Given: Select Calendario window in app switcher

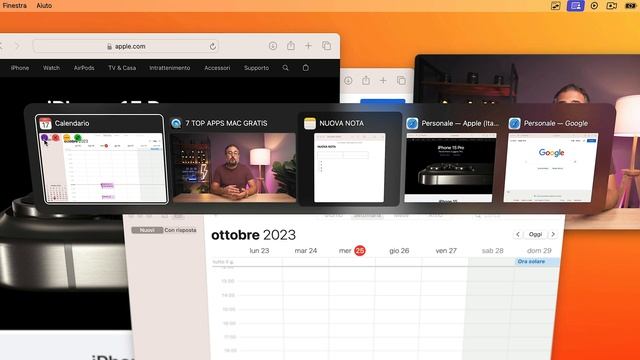Looking at the screenshot, I should 102,159.
